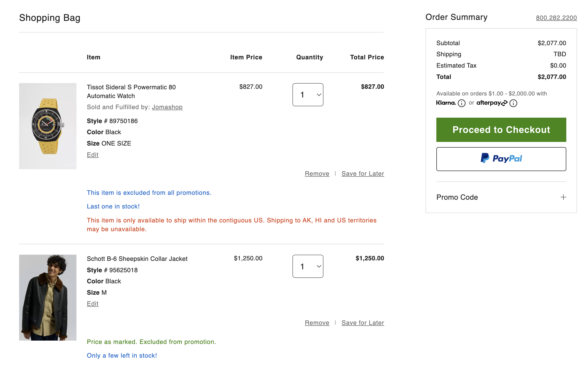The image size is (588, 370).
Task: Open Schott jacket quantity dropdown
Action: point(308,266)
